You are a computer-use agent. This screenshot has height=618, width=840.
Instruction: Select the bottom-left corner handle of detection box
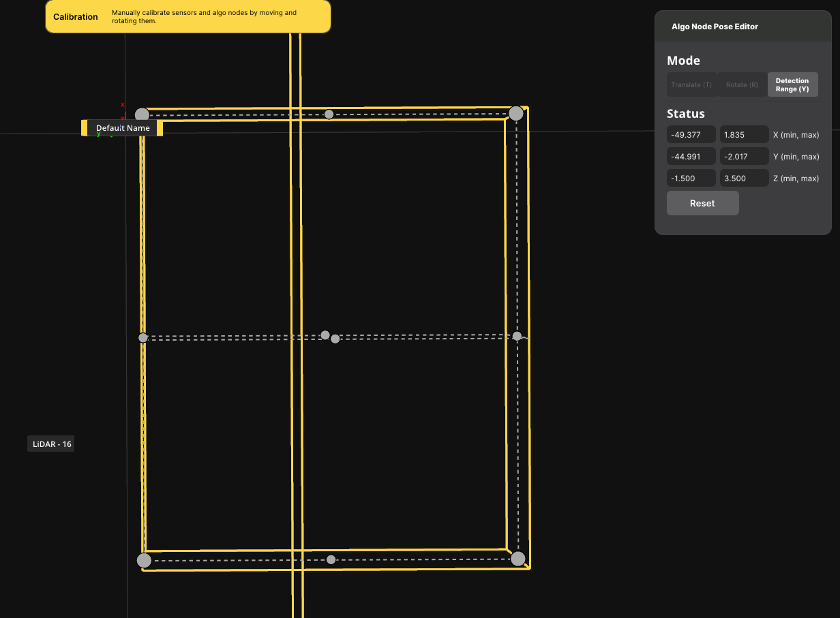(x=144, y=561)
